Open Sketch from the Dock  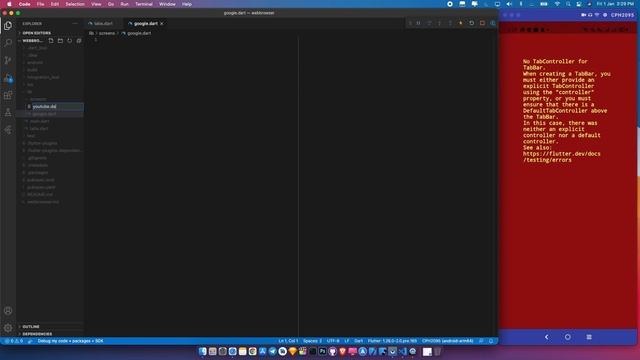pyautogui.click(x=293, y=351)
